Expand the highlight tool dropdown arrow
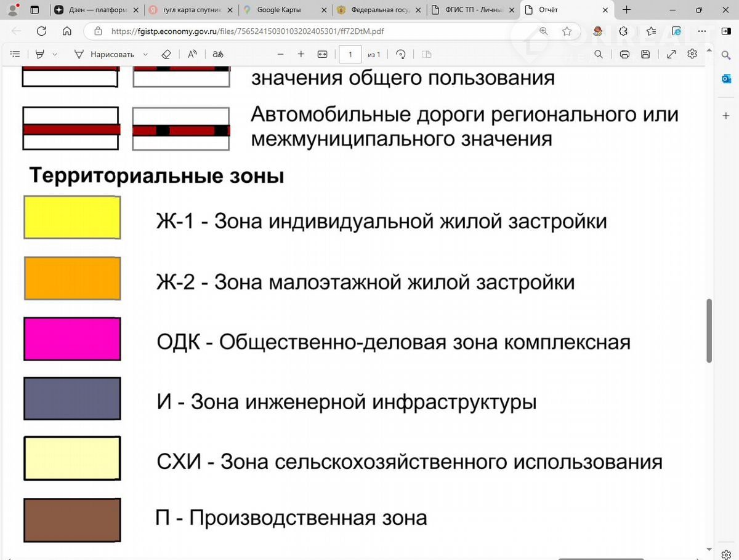 coord(55,54)
